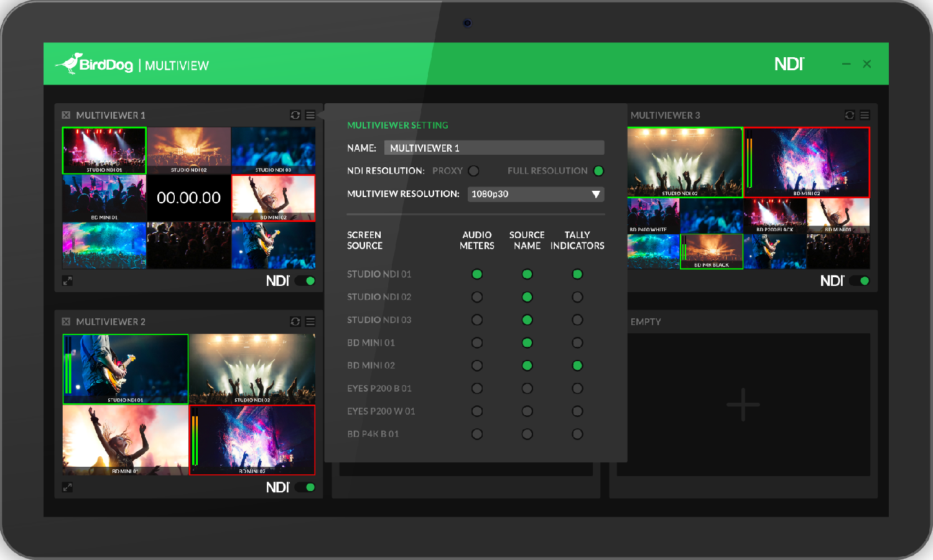Enable audio meters for BD MINI 02
Image resolution: width=933 pixels, height=560 pixels.
[x=477, y=365]
